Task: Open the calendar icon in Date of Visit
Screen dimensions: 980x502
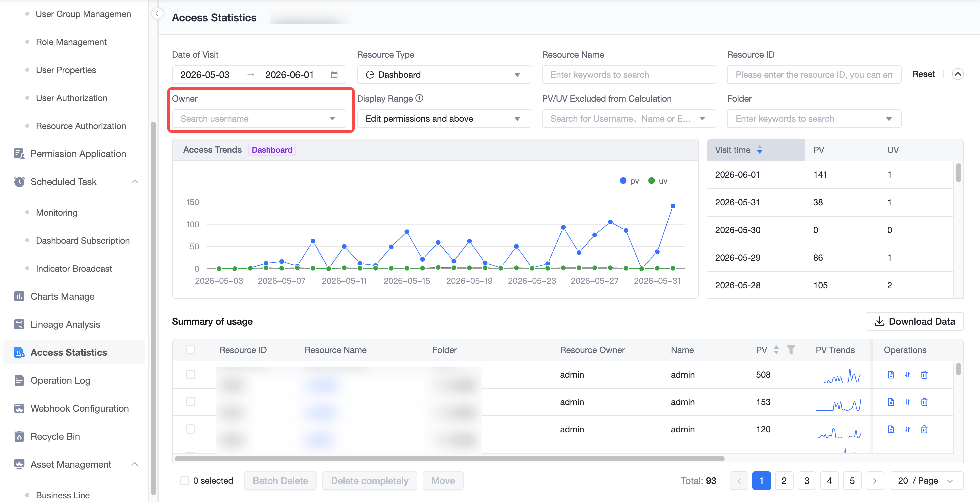Action: (x=334, y=75)
